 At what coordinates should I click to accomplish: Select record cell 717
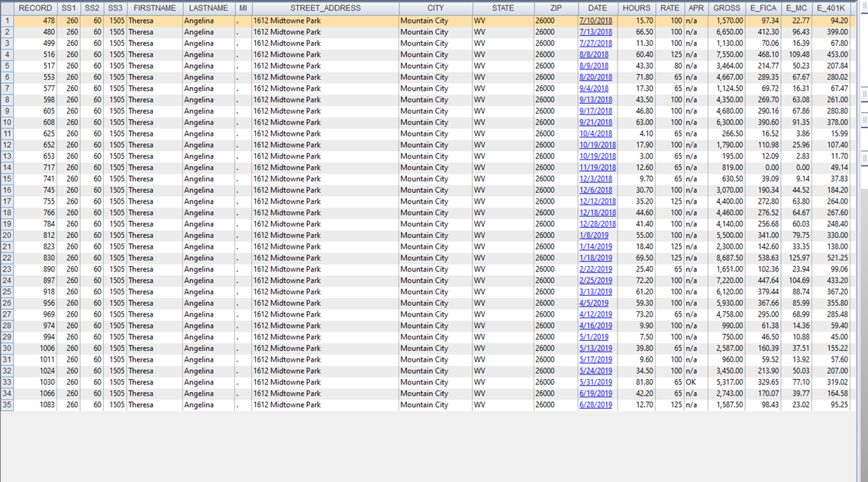point(35,168)
